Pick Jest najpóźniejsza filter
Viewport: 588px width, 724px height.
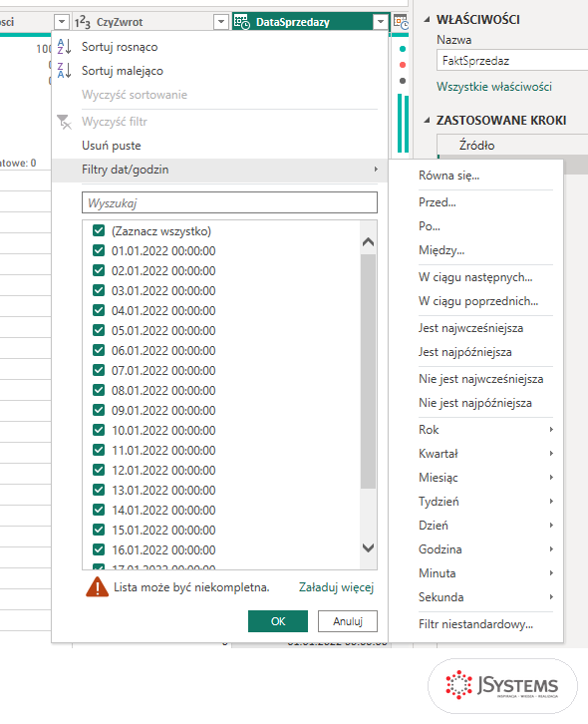pos(465,352)
